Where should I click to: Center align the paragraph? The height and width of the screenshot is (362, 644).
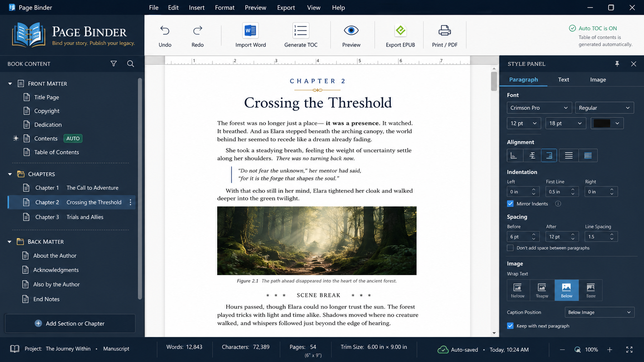coord(532,155)
